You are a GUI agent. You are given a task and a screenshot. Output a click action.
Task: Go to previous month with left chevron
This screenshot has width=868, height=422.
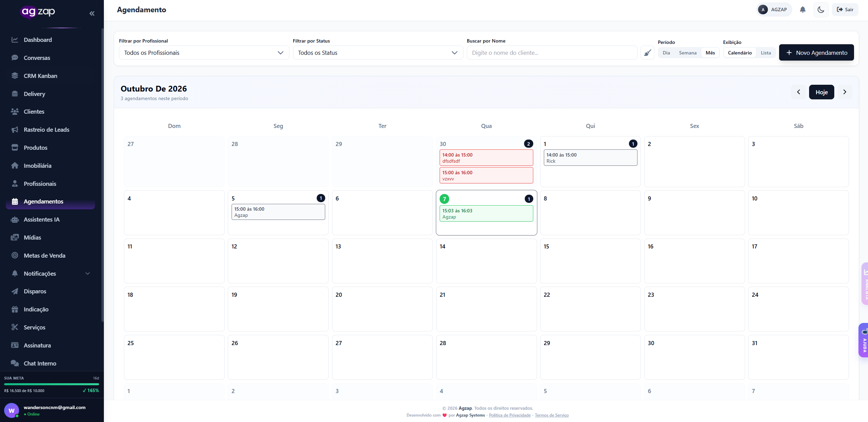point(799,92)
